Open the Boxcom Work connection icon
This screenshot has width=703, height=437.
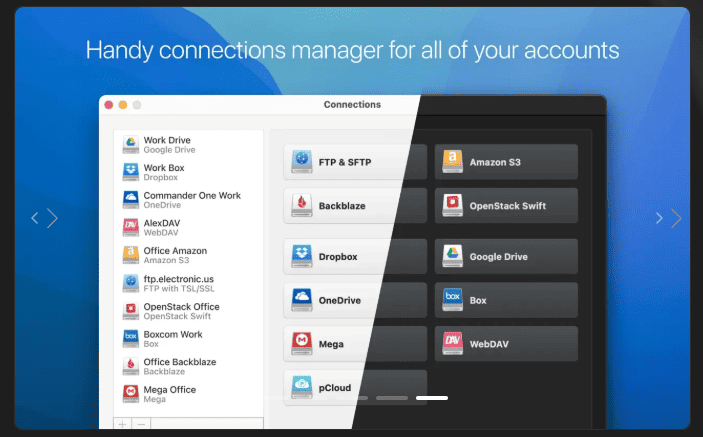coord(130,338)
